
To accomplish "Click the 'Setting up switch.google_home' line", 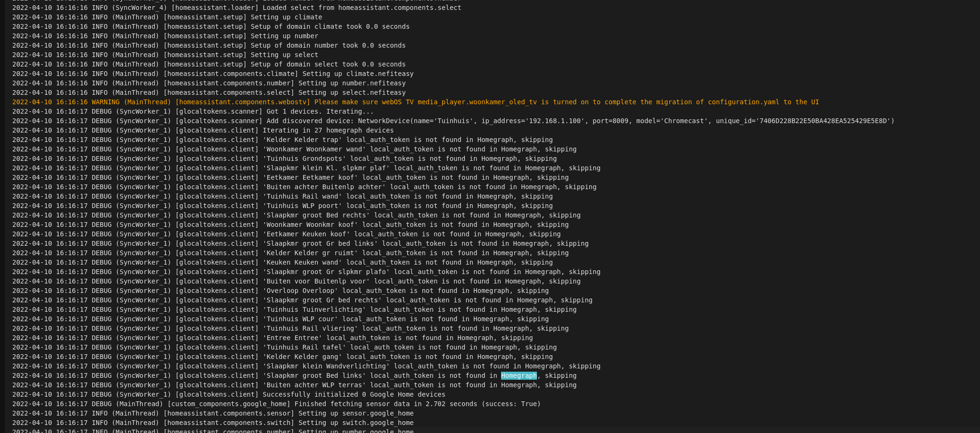I will [x=213, y=423].
